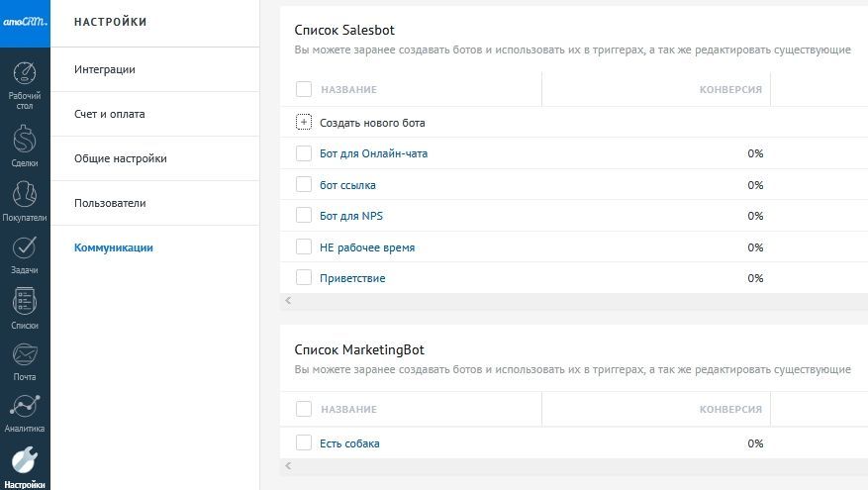Viewport: 868px width, 490px height.
Task: Check the Есть собака MarketingBot checkbox
Action: pos(304,443)
